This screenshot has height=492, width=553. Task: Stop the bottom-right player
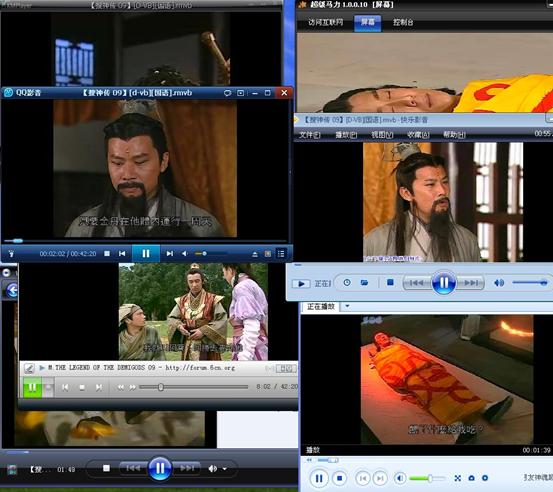click(x=340, y=479)
